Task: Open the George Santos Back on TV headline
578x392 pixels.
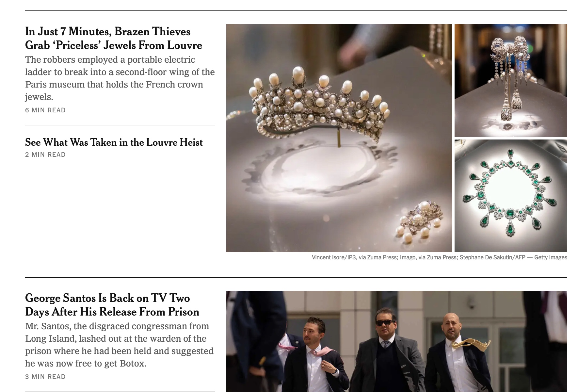Action: click(x=112, y=305)
